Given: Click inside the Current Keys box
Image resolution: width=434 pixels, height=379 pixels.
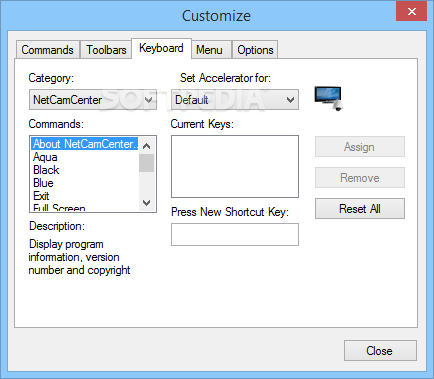Looking at the screenshot, I should coord(235,166).
